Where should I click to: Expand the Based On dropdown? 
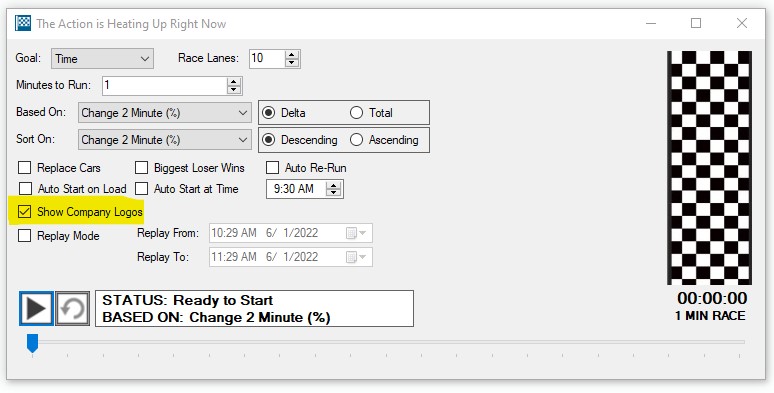(165, 113)
